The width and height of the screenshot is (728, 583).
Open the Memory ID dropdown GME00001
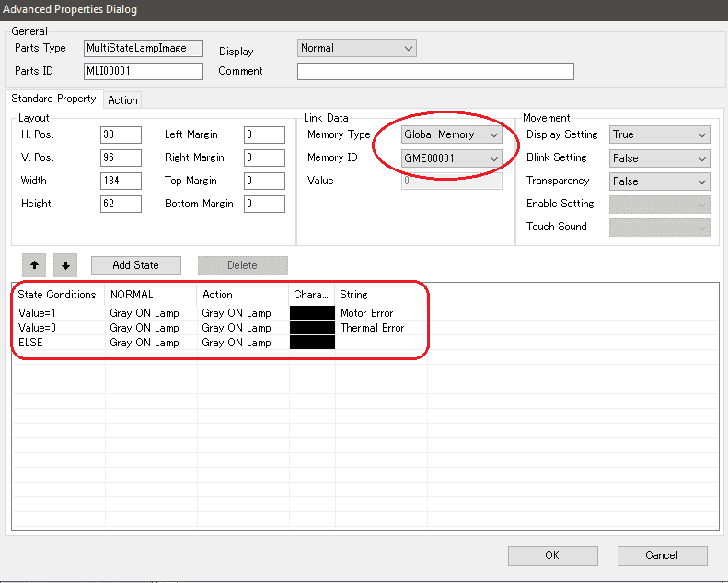click(x=451, y=158)
